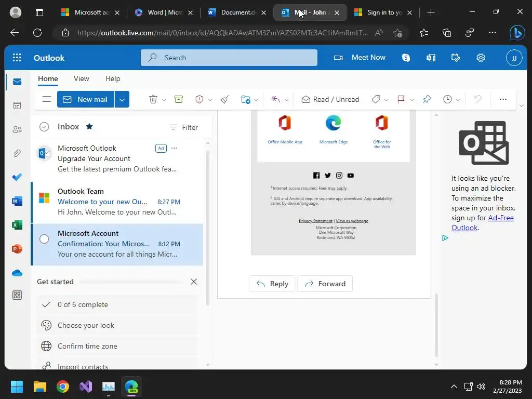This screenshot has height=399, width=532.
Task: Archive the selected message
Action: pyautogui.click(x=179, y=99)
